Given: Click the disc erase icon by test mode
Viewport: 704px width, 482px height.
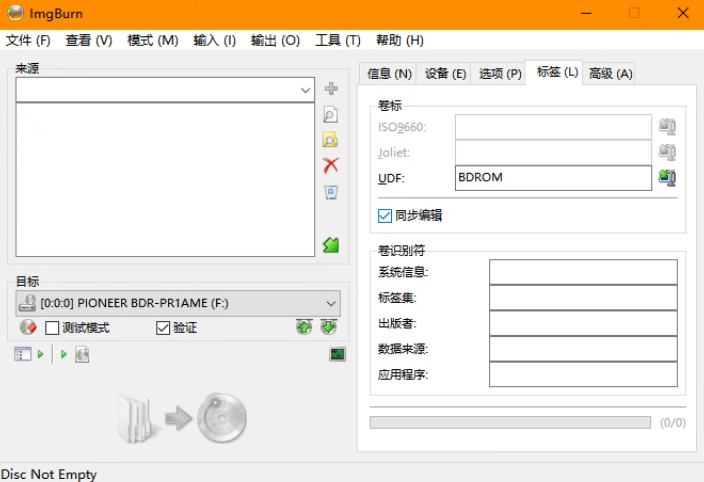Looking at the screenshot, I should coord(28,327).
